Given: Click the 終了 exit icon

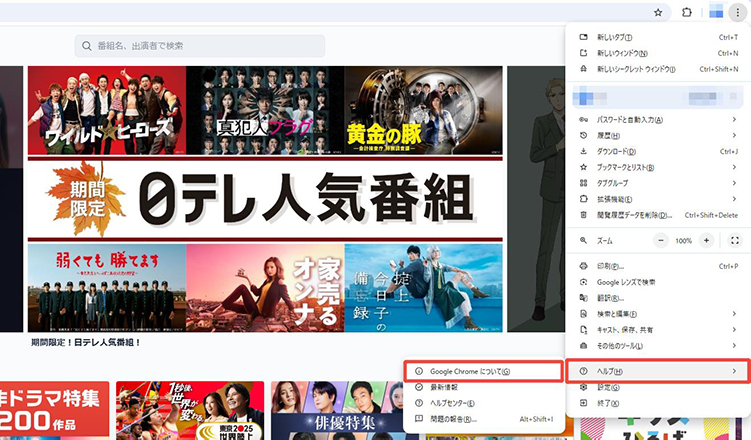Looking at the screenshot, I should point(583,403).
